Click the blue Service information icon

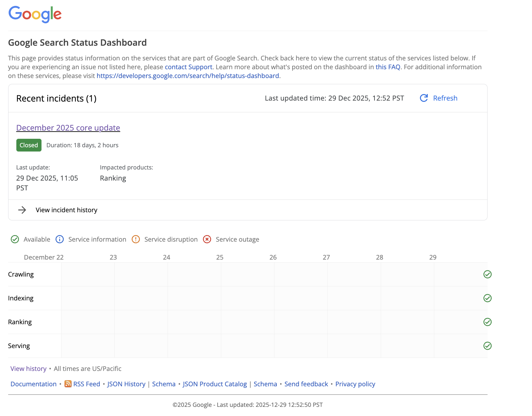coord(60,239)
